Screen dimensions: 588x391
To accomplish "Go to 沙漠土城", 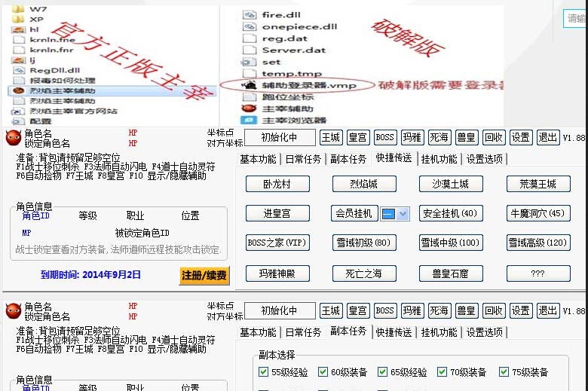I will (451, 184).
